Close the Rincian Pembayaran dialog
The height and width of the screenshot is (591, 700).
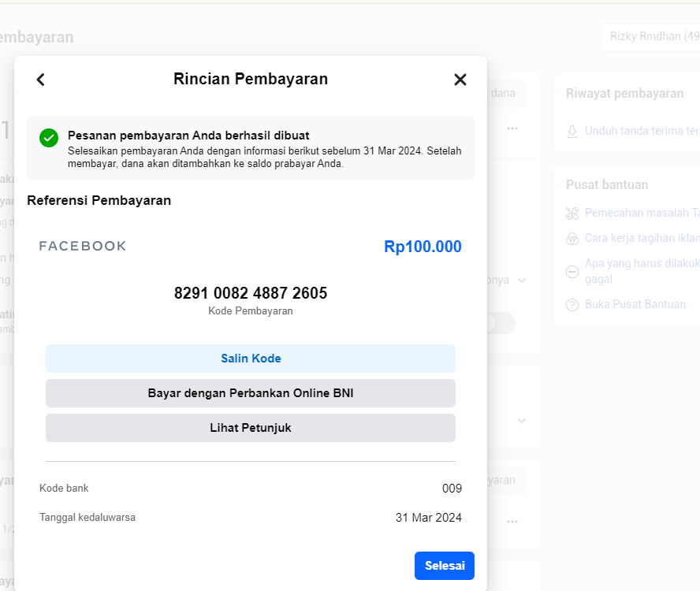coord(460,80)
